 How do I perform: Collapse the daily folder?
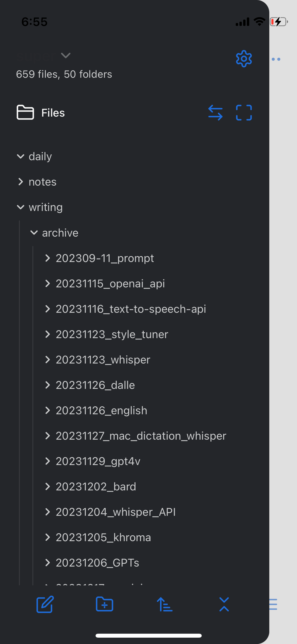point(21,157)
